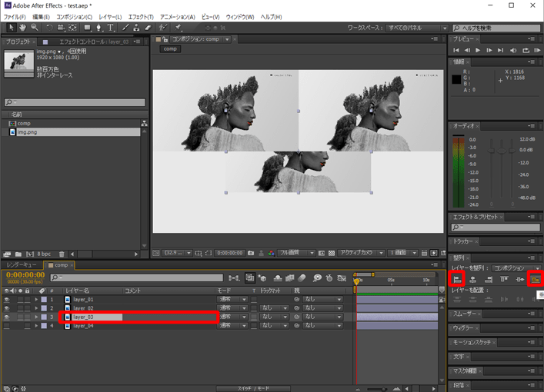Select the Pen tool

[x=99, y=28]
